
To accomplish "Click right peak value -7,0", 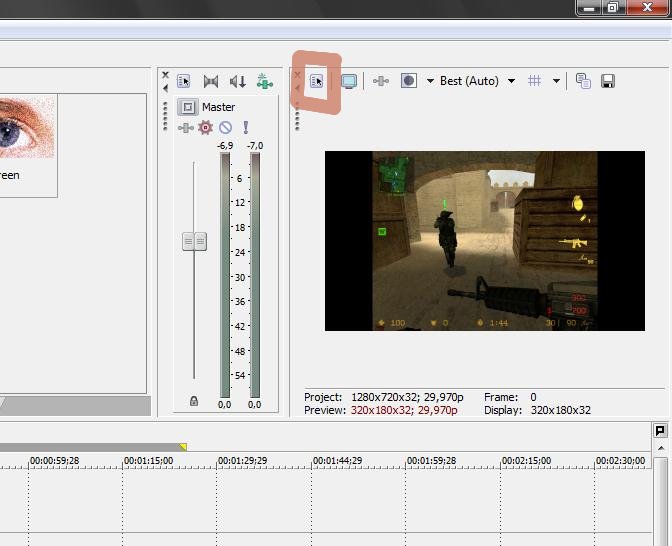I will pos(255,146).
